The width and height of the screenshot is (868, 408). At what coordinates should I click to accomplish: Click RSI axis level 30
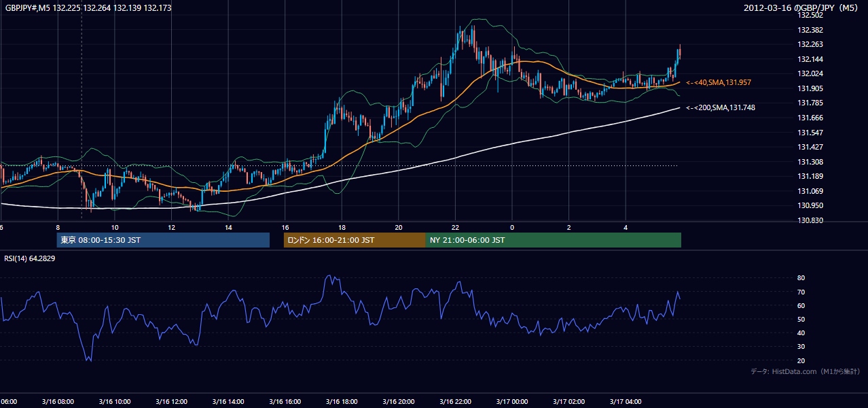[x=801, y=347]
